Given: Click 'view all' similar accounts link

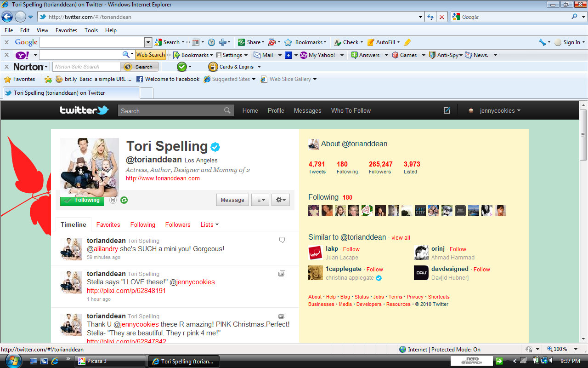Looking at the screenshot, I should pos(401,237).
